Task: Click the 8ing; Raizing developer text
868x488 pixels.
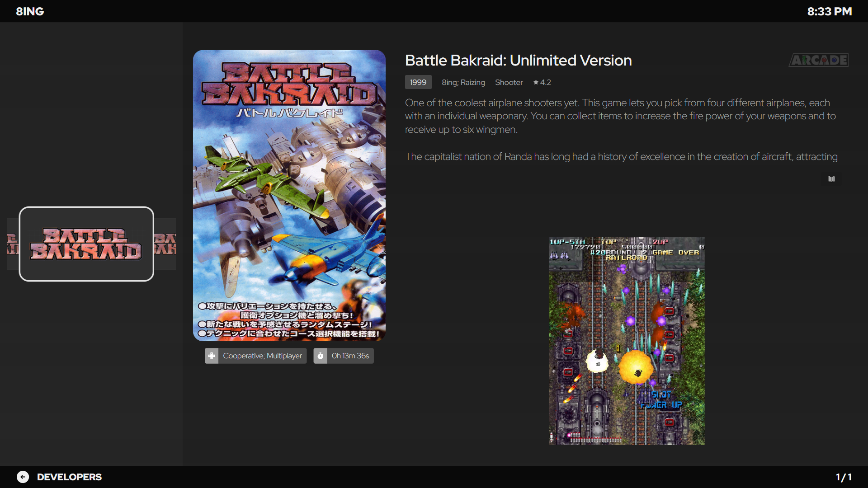Action: click(x=463, y=82)
